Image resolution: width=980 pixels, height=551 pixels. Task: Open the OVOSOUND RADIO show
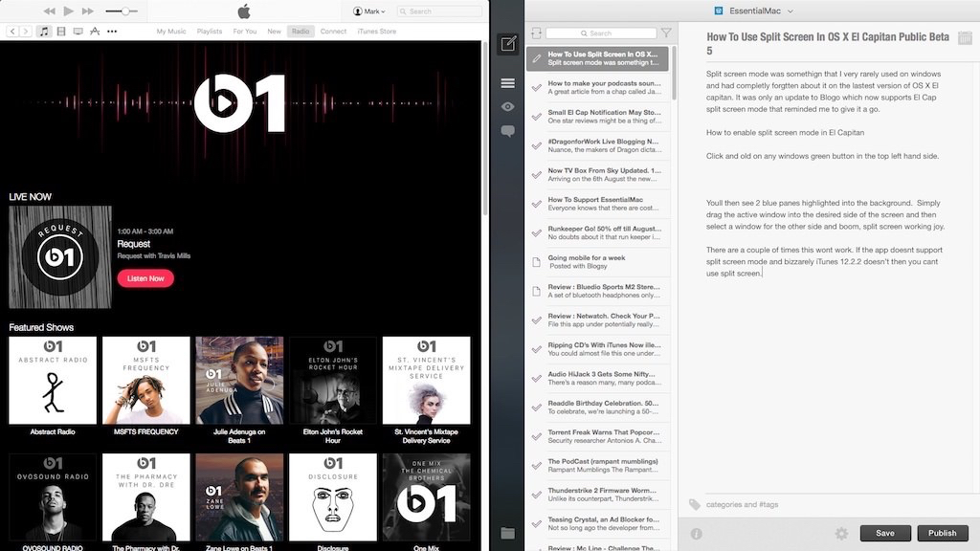(x=53, y=497)
